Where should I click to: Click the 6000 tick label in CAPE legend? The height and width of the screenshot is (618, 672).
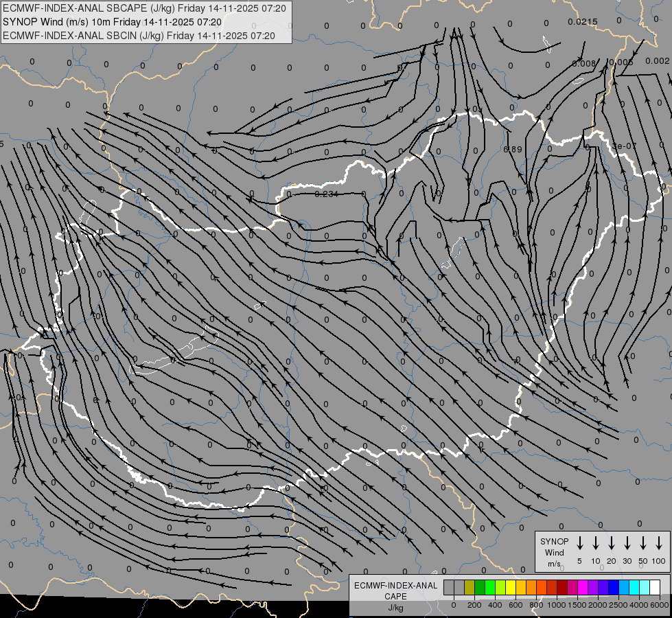(660, 605)
